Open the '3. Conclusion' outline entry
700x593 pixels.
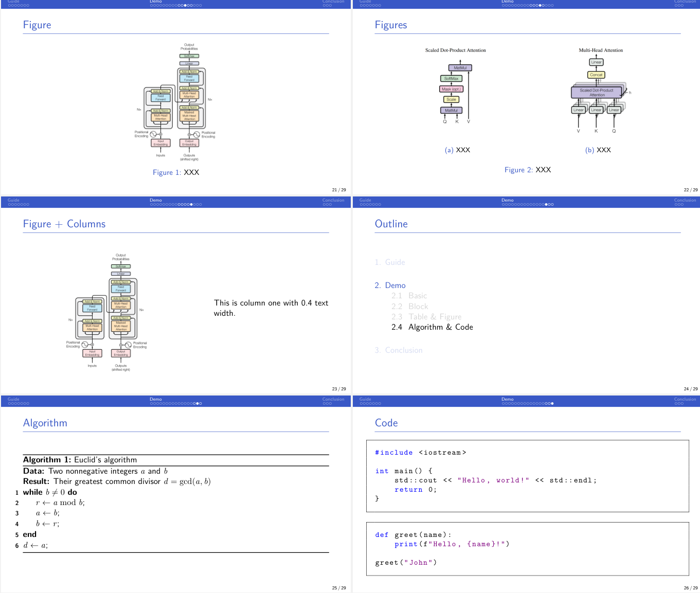[x=399, y=350]
